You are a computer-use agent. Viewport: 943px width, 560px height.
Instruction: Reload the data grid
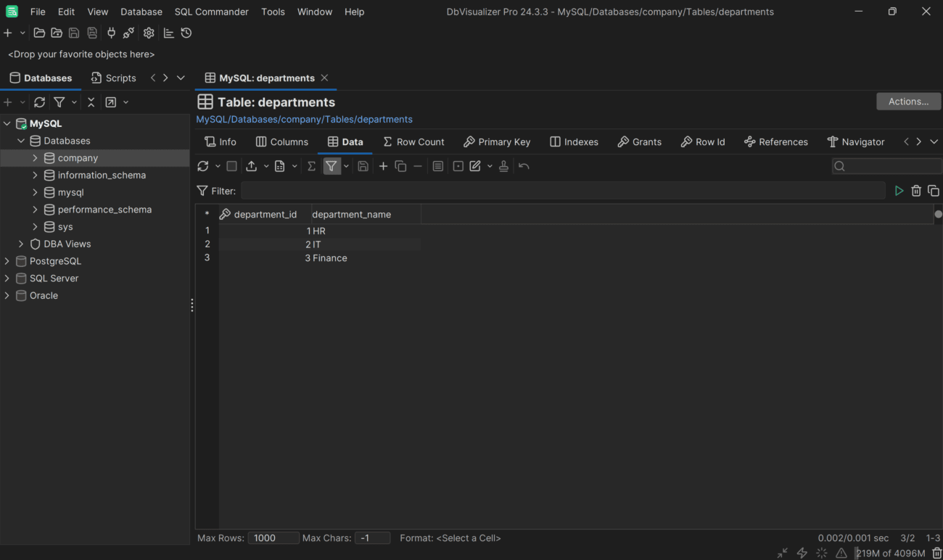click(203, 165)
